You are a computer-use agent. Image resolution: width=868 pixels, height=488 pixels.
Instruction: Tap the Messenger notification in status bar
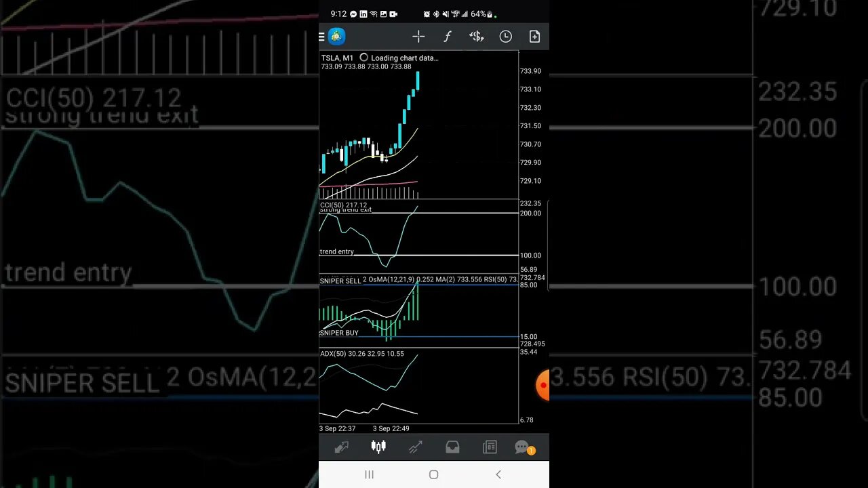click(x=354, y=14)
